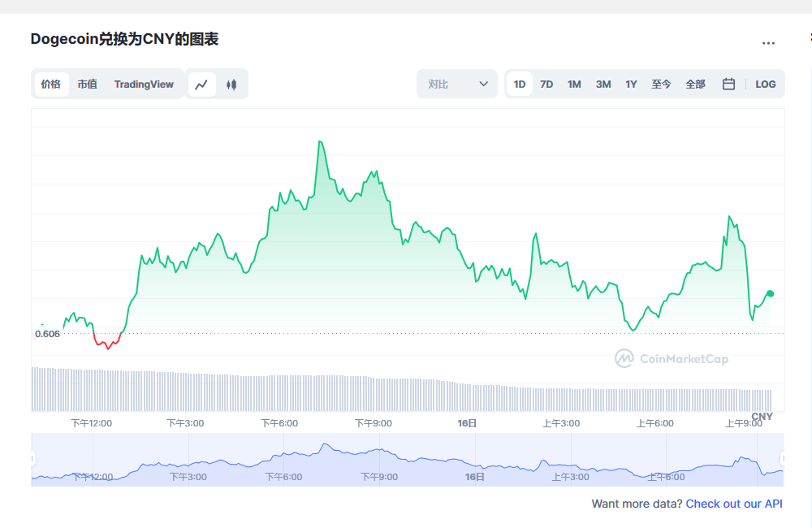This screenshot has height=528, width=812.
Task: Switch to line chart view icon
Action: click(x=201, y=84)
